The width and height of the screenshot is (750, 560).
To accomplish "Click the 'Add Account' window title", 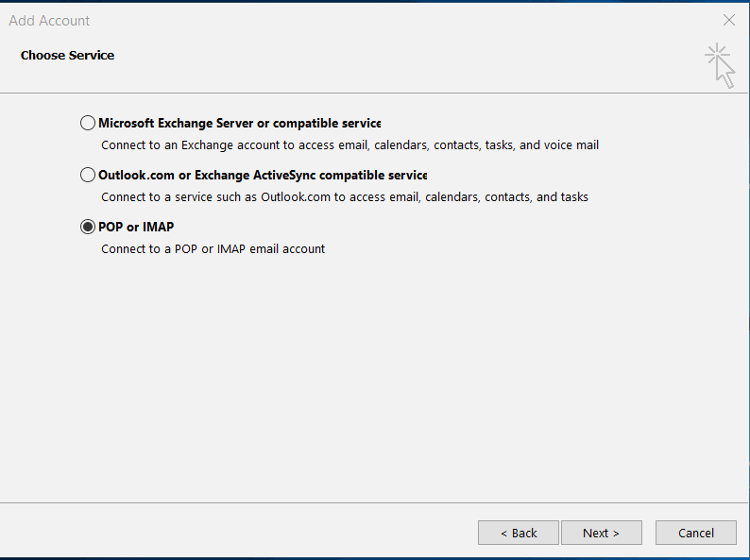I will [x=49, y=21].
